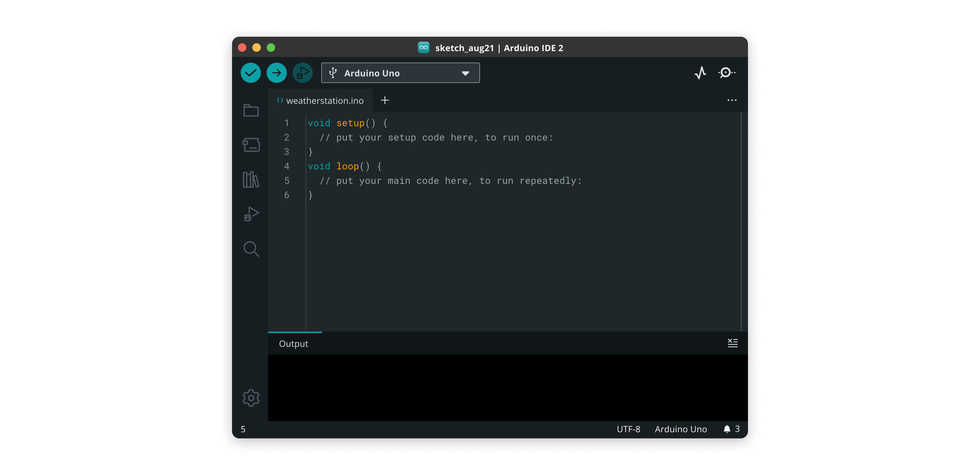Click the Verify checkmark button
Screen dimensions: 980x474
click(x=250, y=73)
